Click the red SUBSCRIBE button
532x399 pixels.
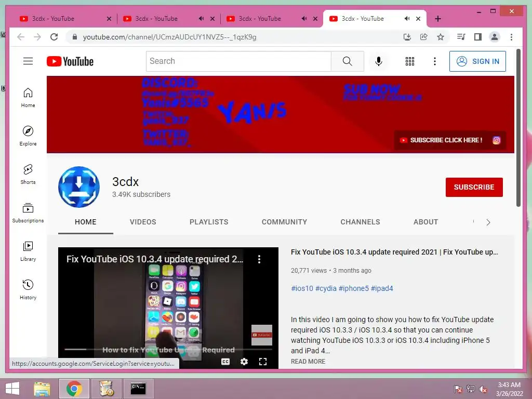(474, 187)
